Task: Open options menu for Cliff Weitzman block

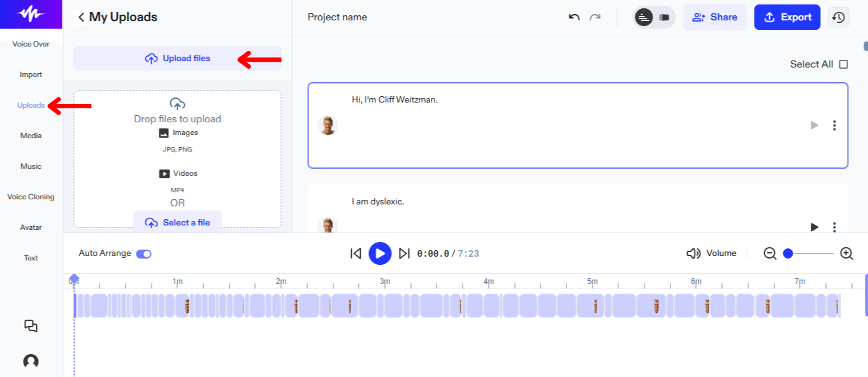Action: click(x=834, y=125)
